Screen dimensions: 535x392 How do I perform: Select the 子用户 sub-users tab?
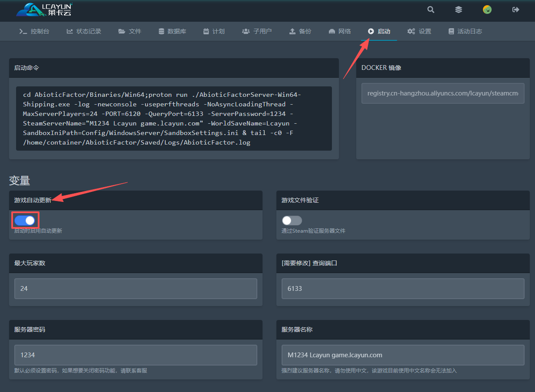257,31
